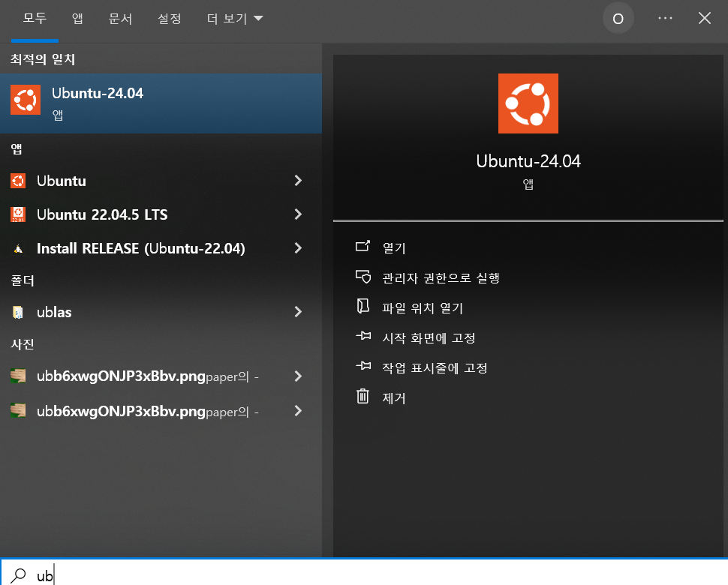
Task: Choose 관리자 권한으로 실행
Action: tap(440, 278)
